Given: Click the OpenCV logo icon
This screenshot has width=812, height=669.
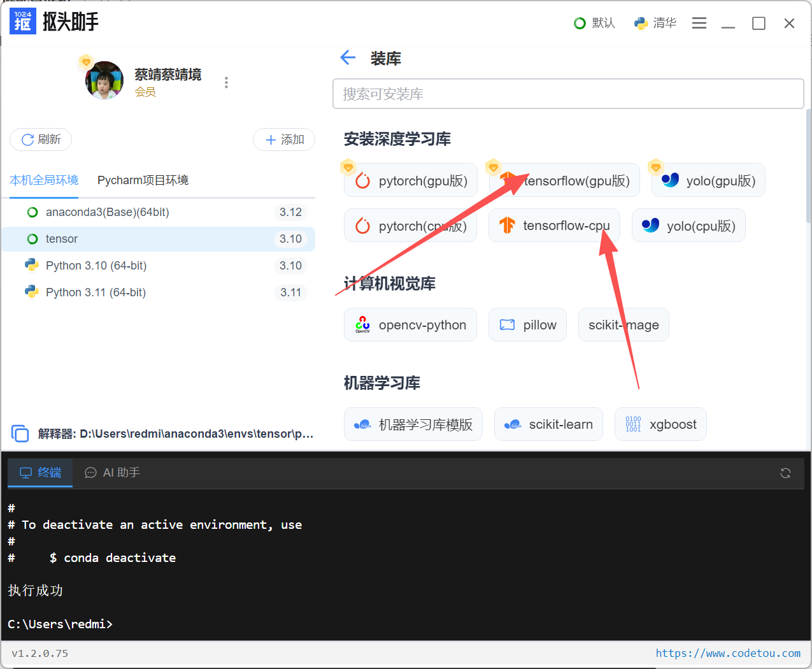Looking at the screenshot, I should [362, 325].
